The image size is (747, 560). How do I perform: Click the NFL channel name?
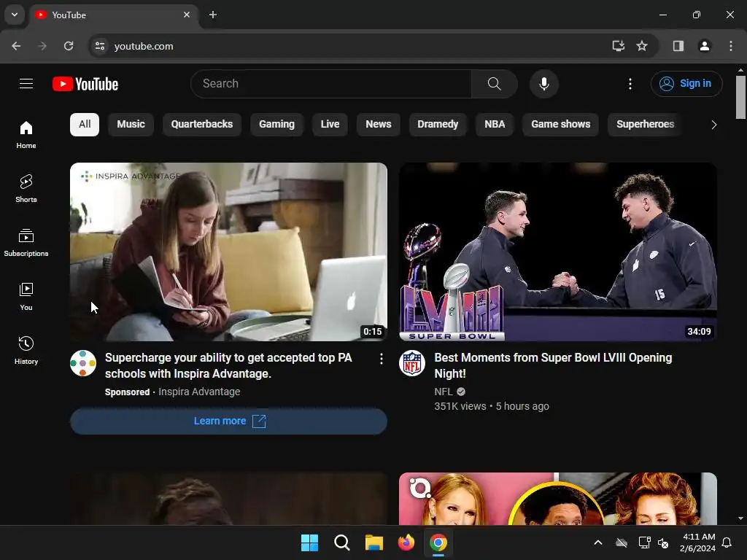coord(443,392)
